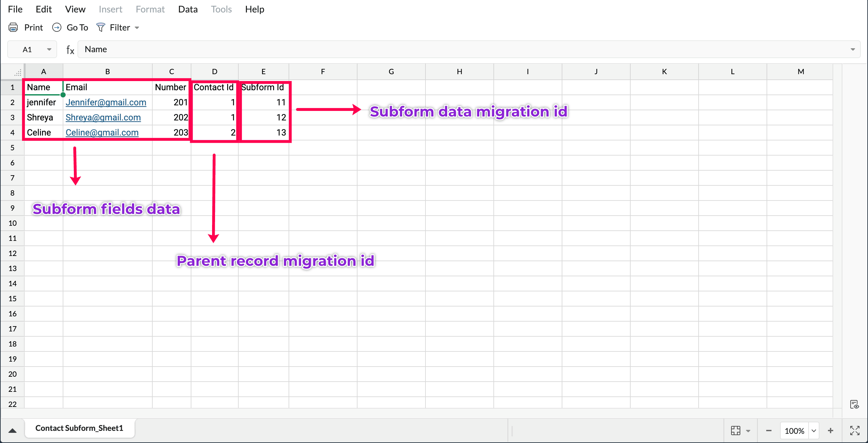Click the Go To arrow icon
Viewport: 868px width, 443px height.
tap(56, 27)
